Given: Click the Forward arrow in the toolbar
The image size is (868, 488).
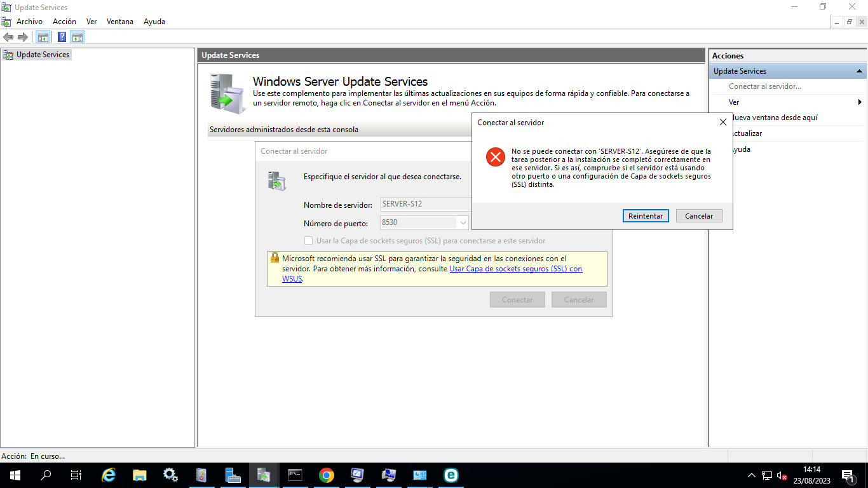Looking at the screenshot, I should 23,37.
